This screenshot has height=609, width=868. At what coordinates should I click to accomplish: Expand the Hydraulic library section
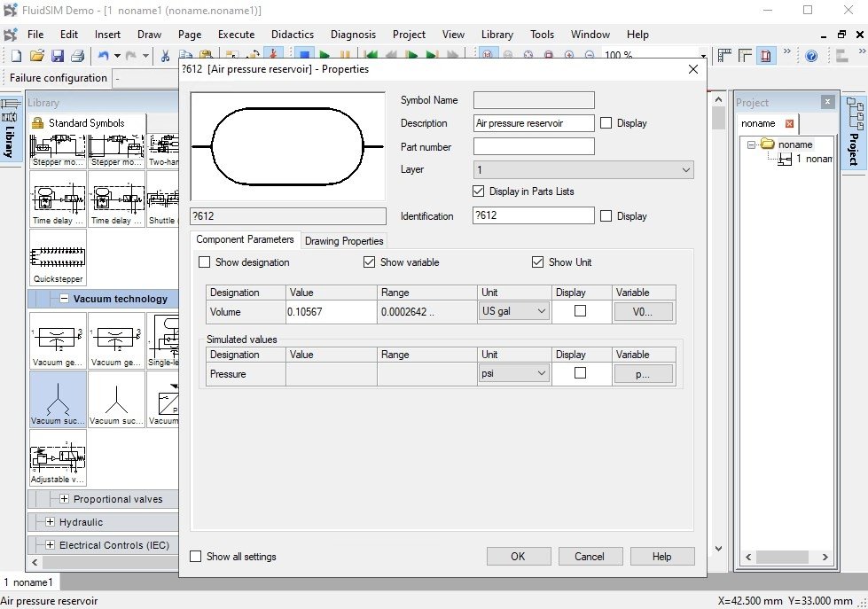click(50, 522)
